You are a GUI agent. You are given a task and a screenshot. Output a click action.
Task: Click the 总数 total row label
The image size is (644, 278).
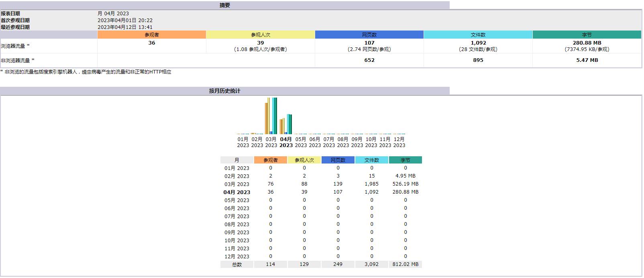(x=237, y=264)
